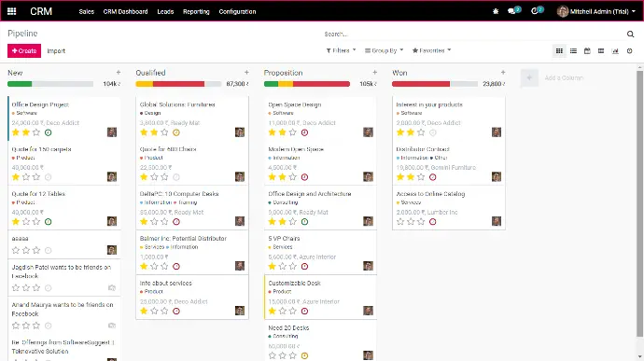This screenshot has height=361, width=644.
Task: Quick add a lead in New column
Action: [x=119, y=72]
